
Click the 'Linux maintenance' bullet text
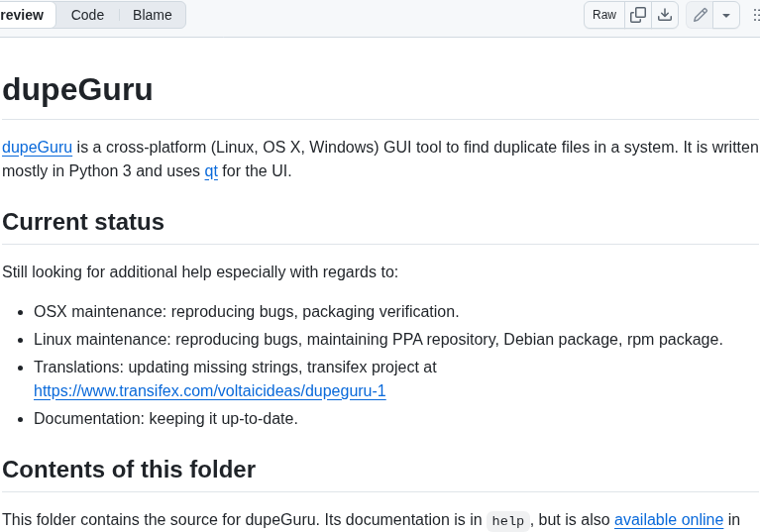tap(379, 339)
